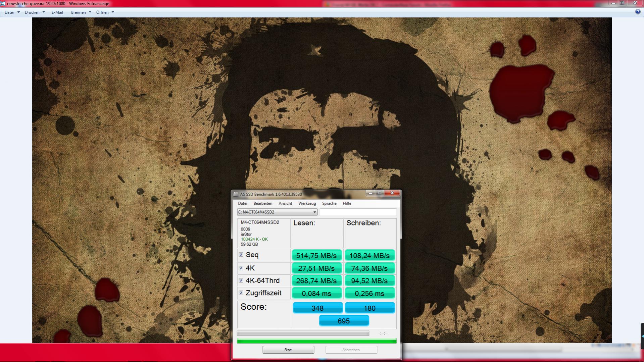Open the help icon in Windows-Fotoanzeige
The height and width of the screenshot is (362, 644).
tap(638, 12)
